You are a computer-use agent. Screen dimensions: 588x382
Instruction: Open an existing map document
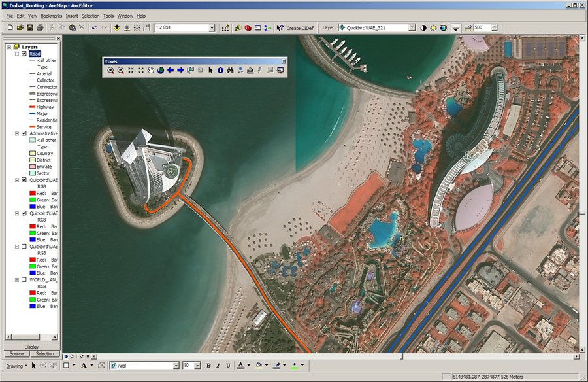[20, 27]
